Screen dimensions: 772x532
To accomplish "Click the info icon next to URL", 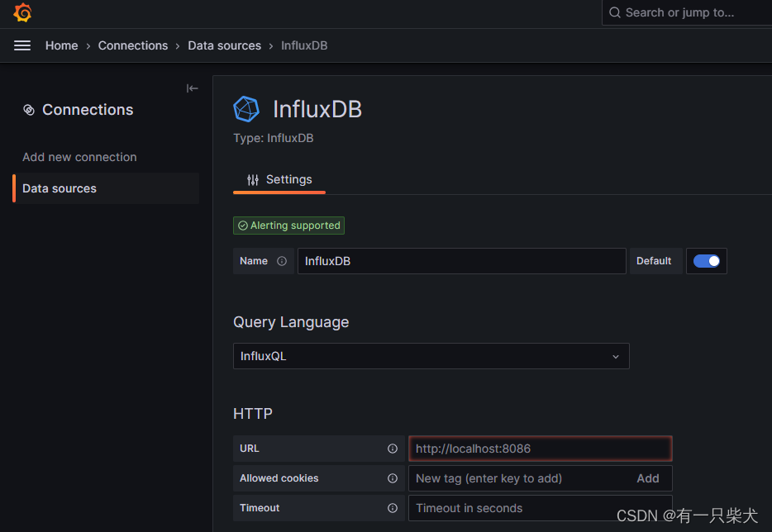I will click(x=391, y=448).
